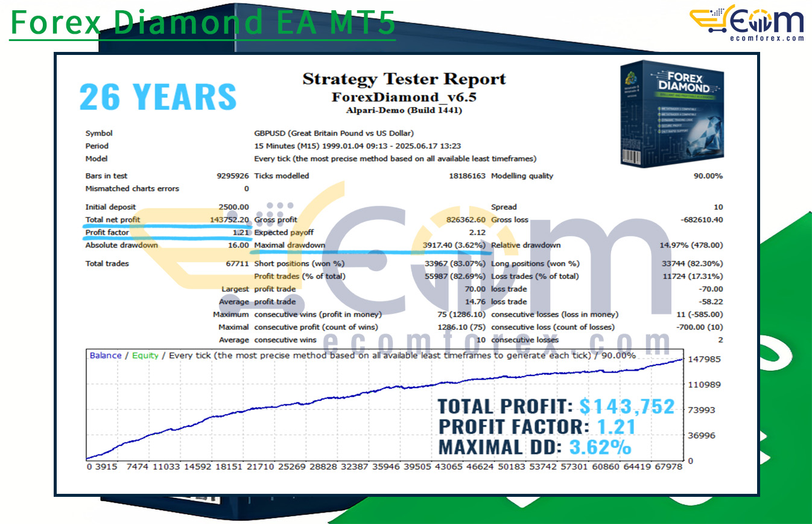812x524 pixels.
Task: Click the Total trades value 67711
Action: [236, 263]
